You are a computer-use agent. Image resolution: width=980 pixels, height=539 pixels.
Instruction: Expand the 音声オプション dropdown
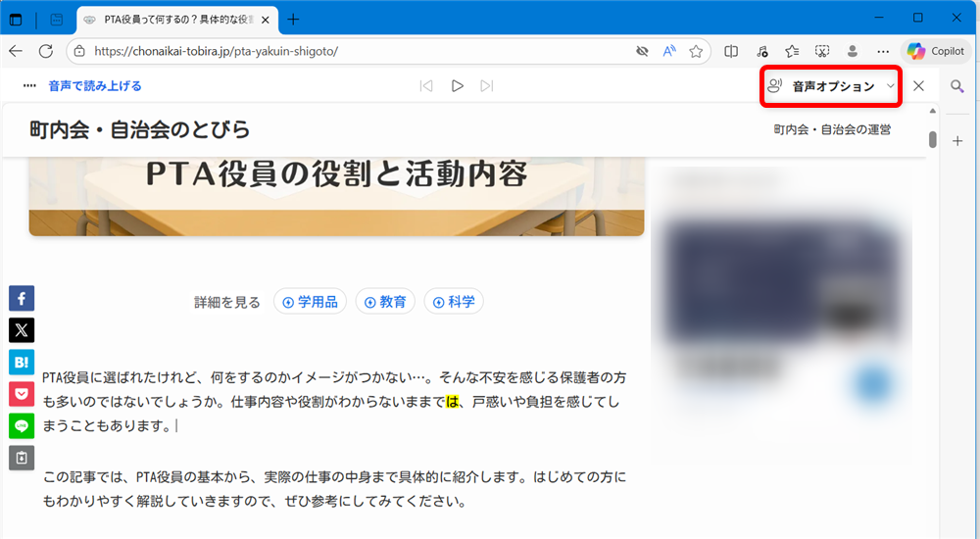[x=831, y=86]
